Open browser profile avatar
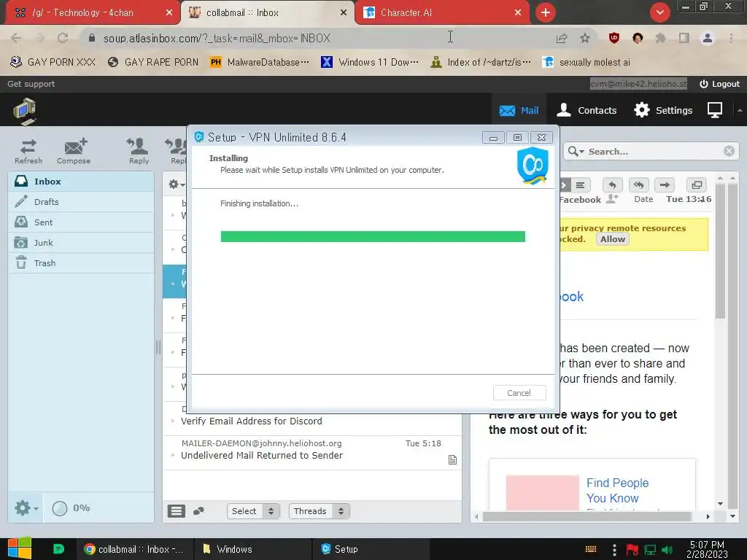The image size is (747, 560). pyautogui.click(x=708, y=38)
